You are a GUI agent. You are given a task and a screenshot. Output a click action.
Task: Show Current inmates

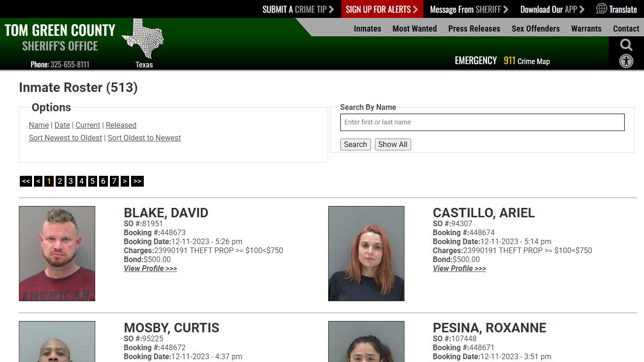(88, 125)
